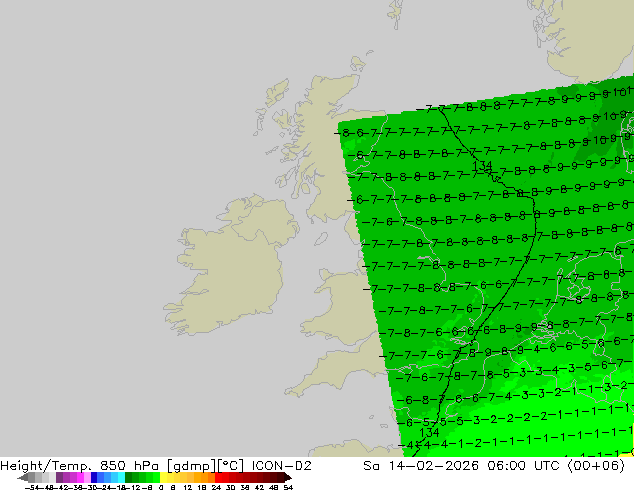Click the '[°C]' unit label
634x490 pixels.
click(x=231, y=466)
